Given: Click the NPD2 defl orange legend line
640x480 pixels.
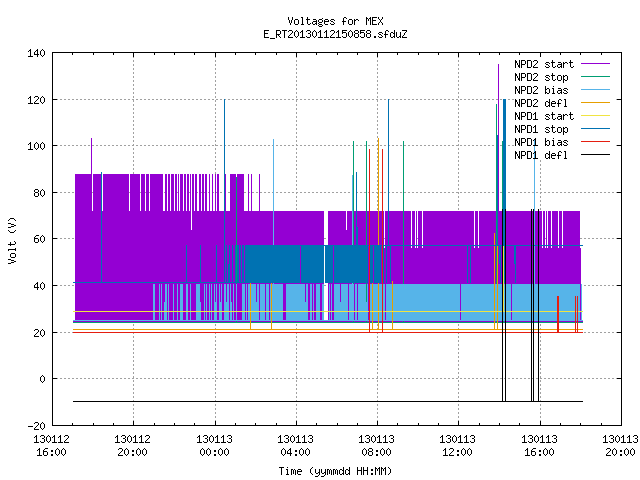Looking at the screenshot, I should pos(595,103).
